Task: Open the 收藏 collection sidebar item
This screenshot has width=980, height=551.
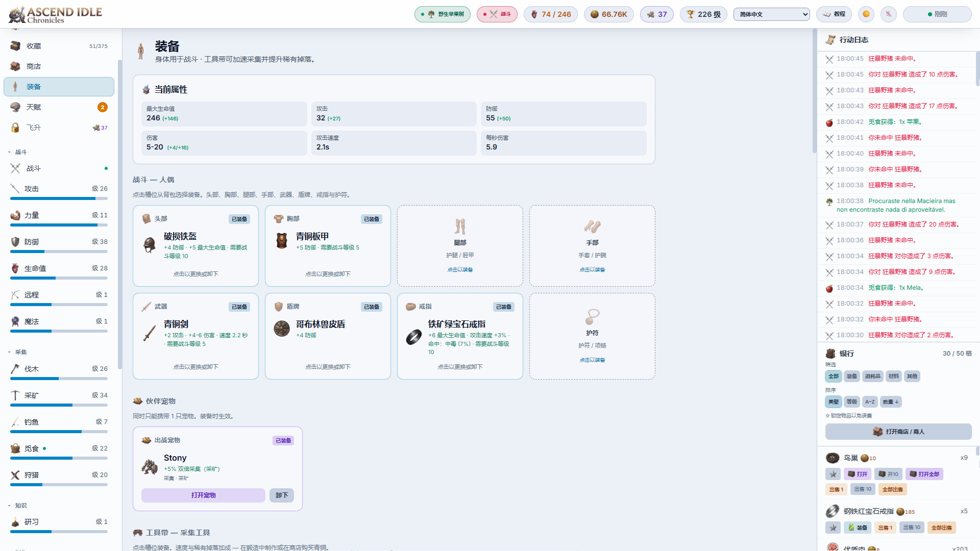Action: (x=59, y=46)
